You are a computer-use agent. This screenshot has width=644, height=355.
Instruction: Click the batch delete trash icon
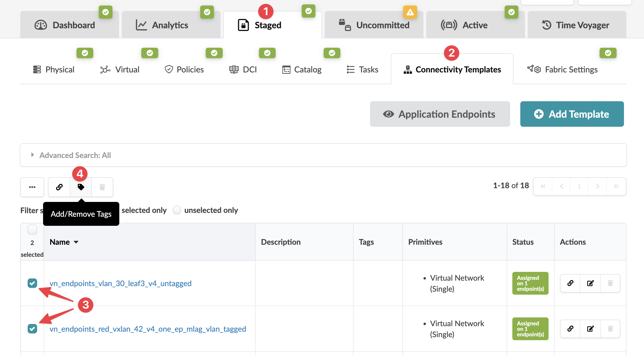point(102,187)
